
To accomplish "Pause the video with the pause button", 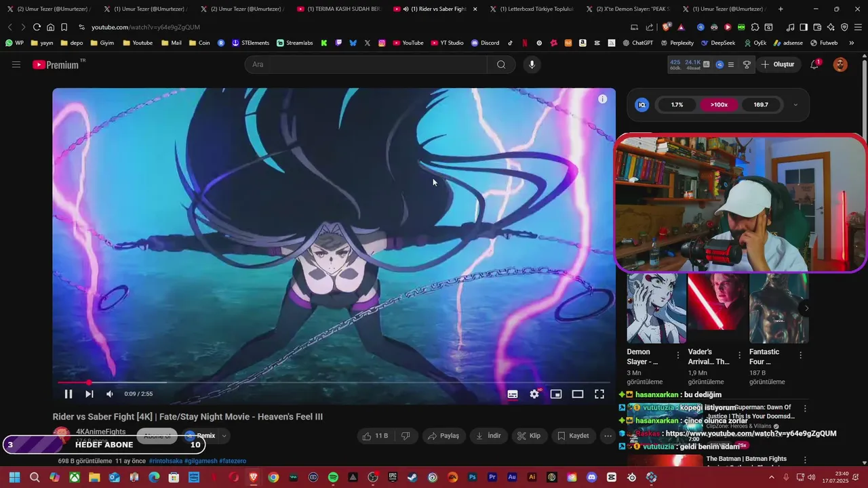I will (x=68, y=394).
